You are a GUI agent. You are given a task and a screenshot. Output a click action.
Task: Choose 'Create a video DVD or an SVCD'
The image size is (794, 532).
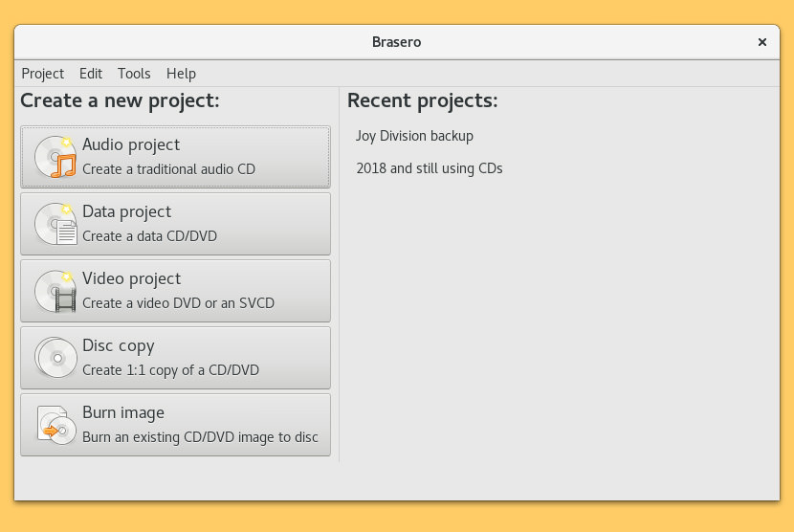point(178,303)
